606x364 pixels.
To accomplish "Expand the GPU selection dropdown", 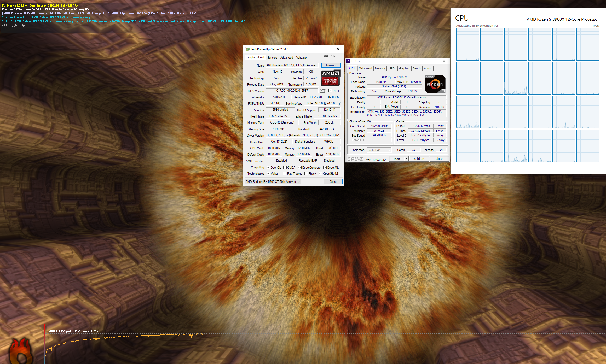I will (299, 182).
